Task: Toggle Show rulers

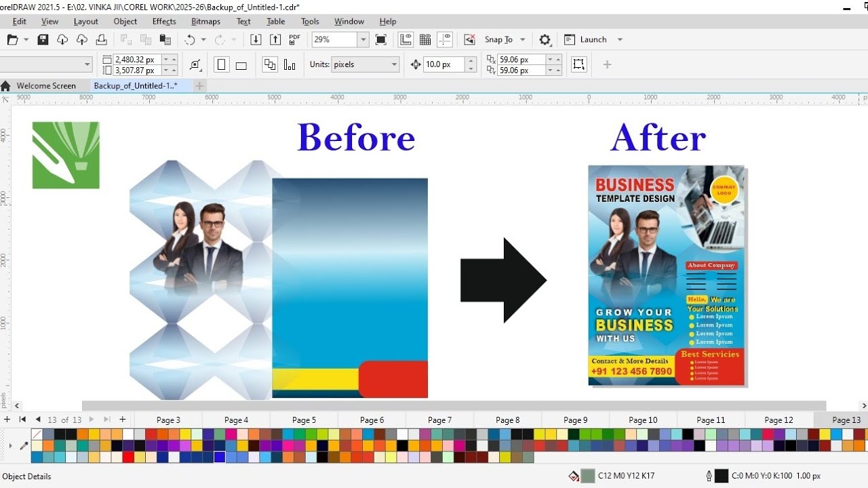Action: (406, 40)
